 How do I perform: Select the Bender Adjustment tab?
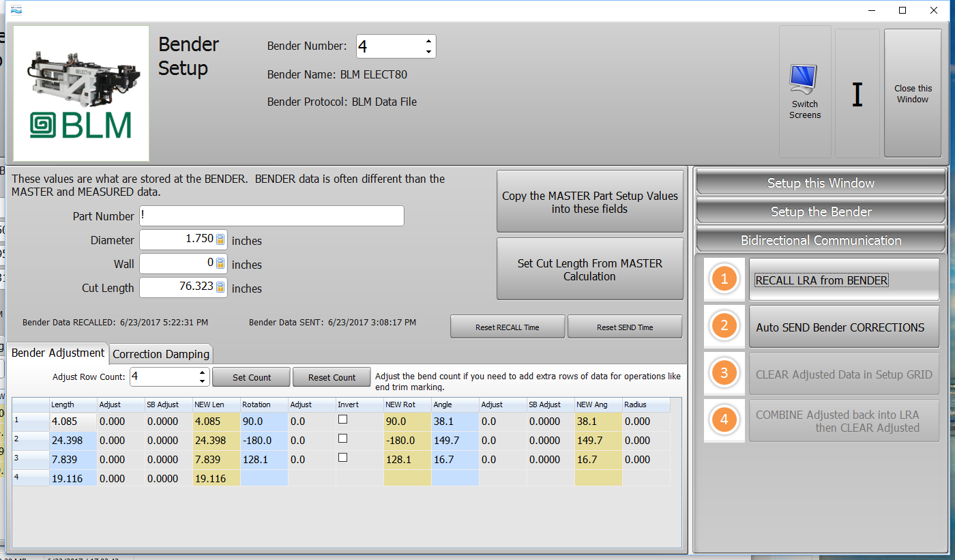point(58,353)
